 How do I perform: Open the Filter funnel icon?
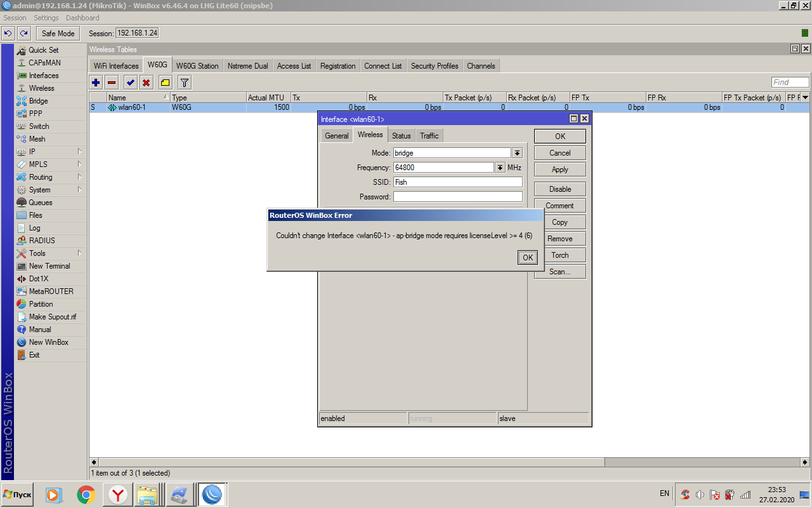pyautogui.click(x=184, y=83)
